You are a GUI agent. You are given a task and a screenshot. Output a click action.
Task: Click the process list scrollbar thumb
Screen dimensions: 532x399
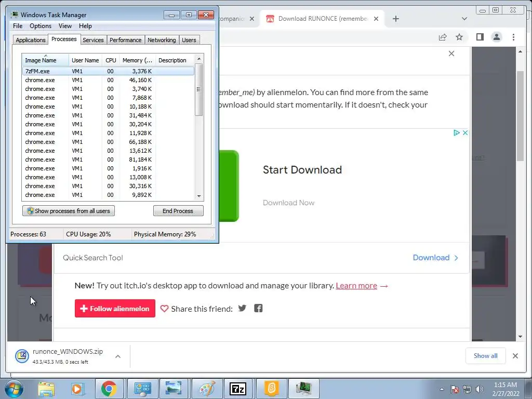(199, 90)
